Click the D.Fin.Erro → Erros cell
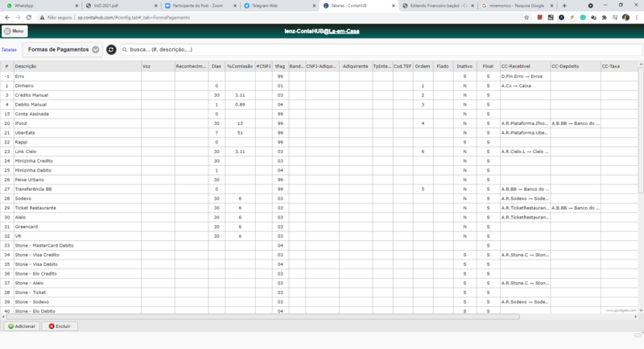Screen dimensions: 644x349 (x=525, y=77)
